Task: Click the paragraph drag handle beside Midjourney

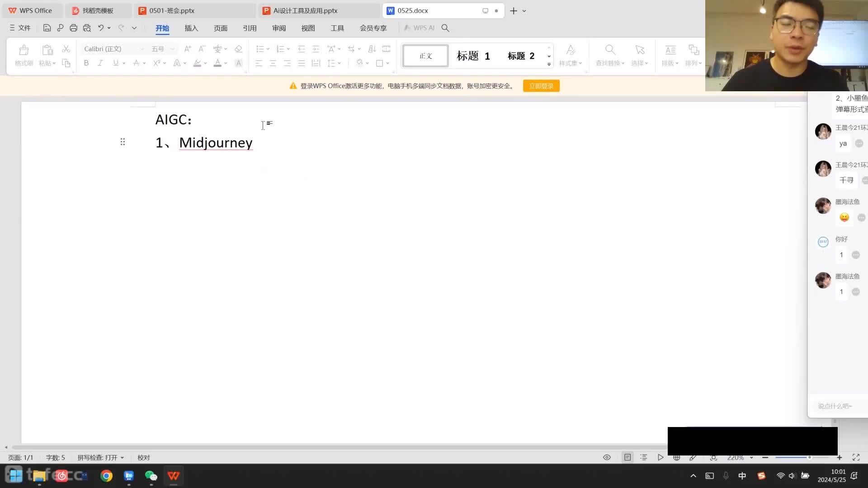Action: [123, 142]
